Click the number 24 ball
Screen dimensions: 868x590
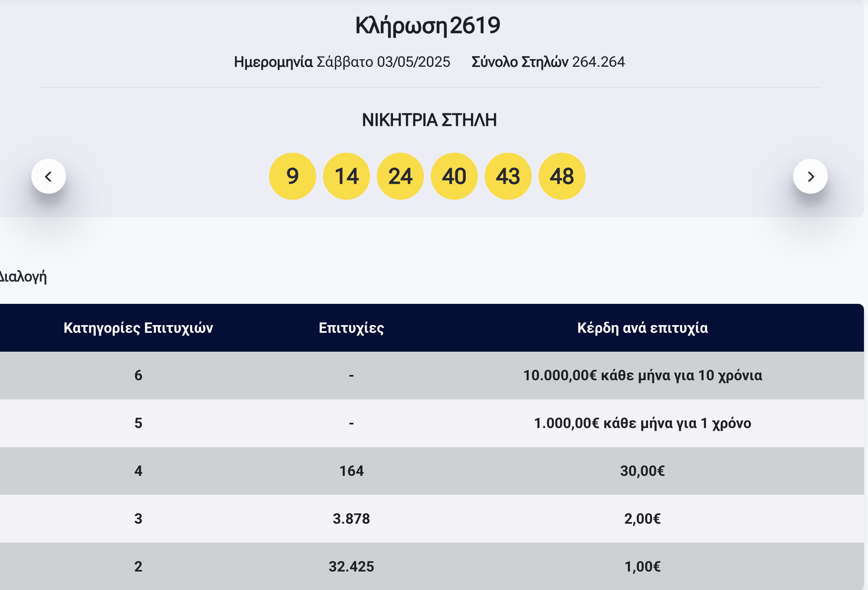point(401,176)
